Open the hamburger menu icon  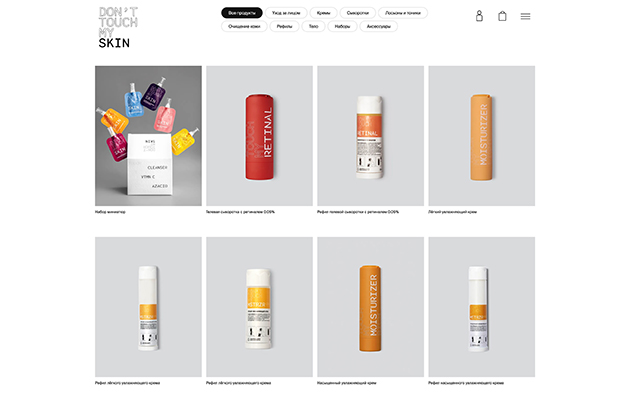point(525,16)
